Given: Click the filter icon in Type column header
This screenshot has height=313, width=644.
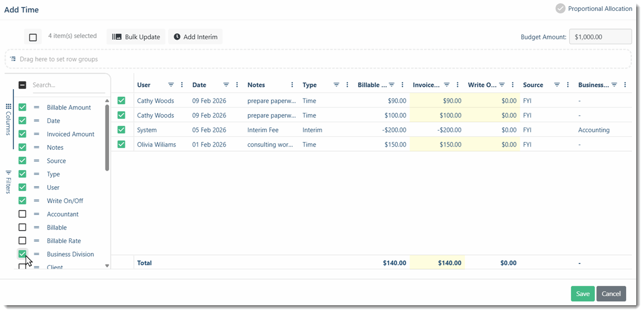Looking at the screenshot, I should click(x=336, y=85).
